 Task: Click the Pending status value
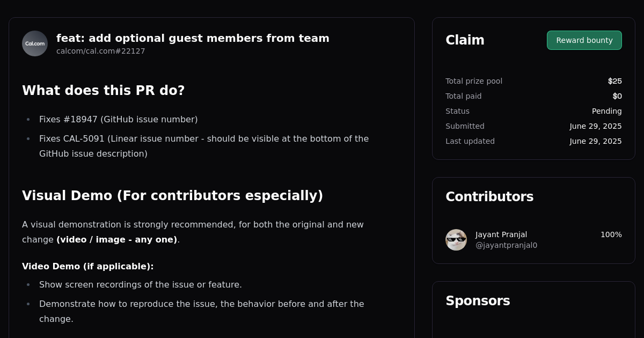point(606,111)
